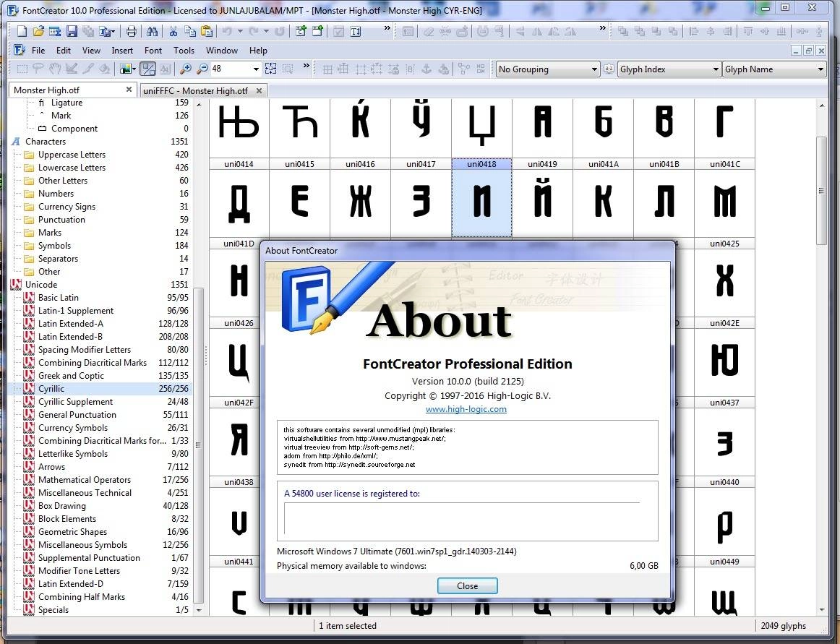The image size is (840, 644).
Task: Click the Print icon
Action: 132,31
